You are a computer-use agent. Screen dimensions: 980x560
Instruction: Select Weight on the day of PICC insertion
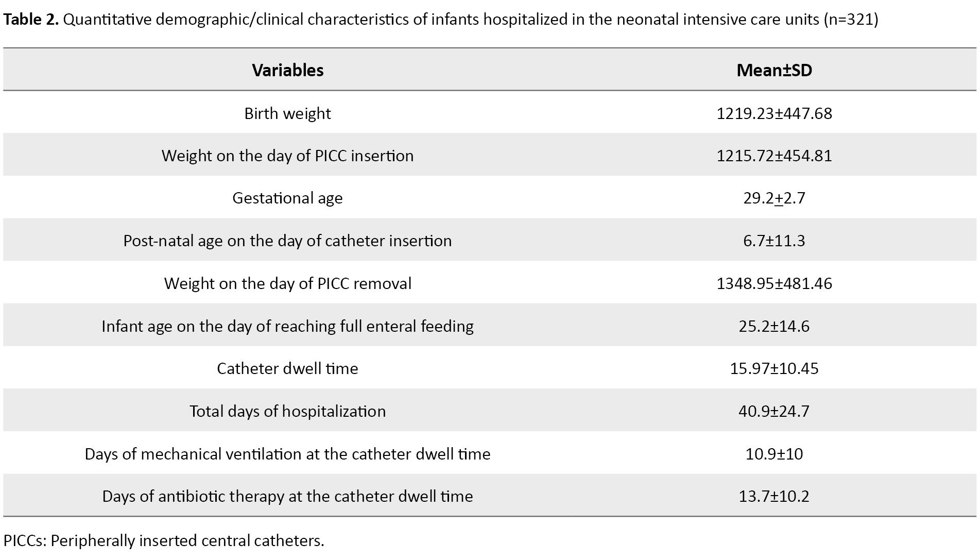287,156
